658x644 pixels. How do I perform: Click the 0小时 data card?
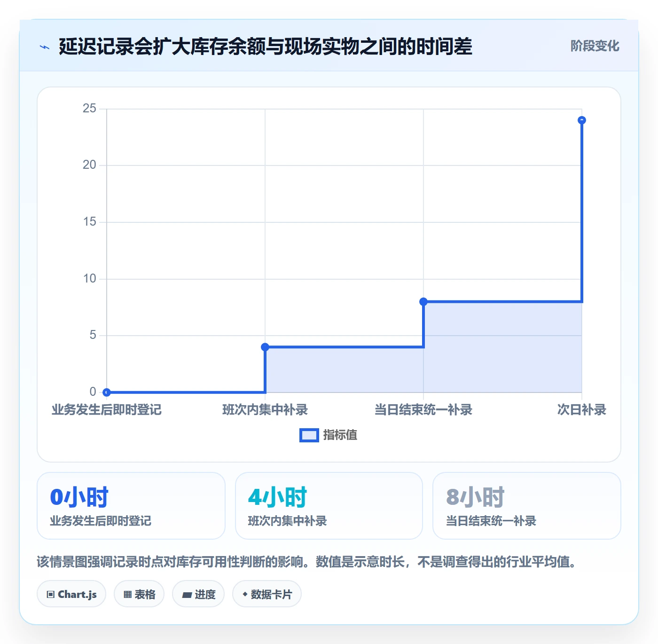[x=131, y=506]
